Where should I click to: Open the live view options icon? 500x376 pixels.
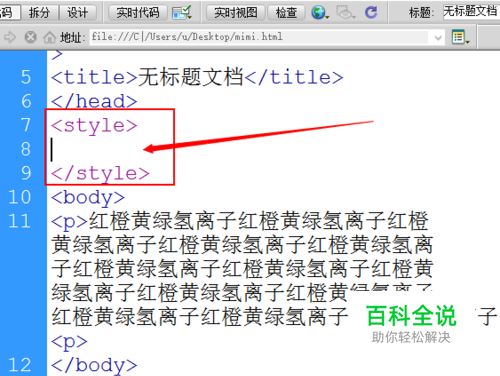coord(460,37)
